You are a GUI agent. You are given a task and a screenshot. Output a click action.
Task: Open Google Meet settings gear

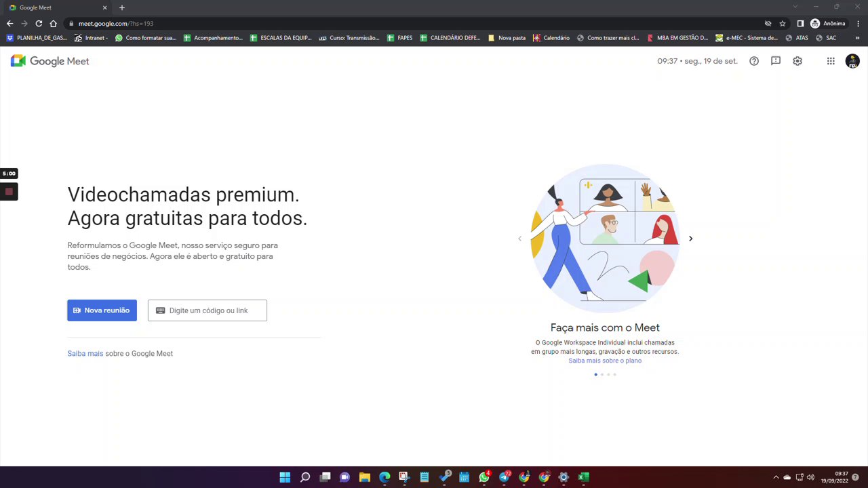(797, 61)
